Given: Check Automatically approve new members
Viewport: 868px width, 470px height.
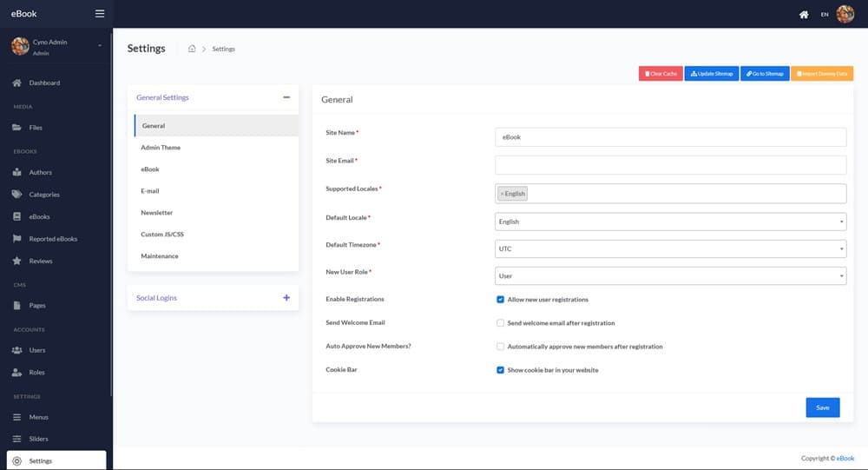Looking at the screenshot, I should [x=500, y=347].
